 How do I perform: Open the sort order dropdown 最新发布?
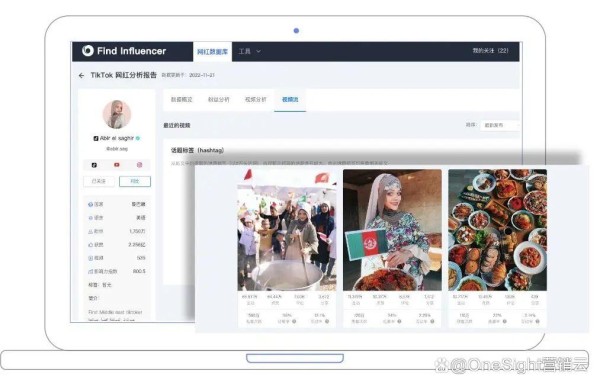point(500,125)
